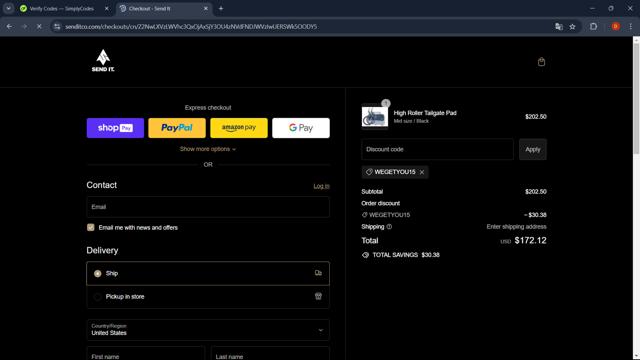The image size is (640, 360).
Task: Click the item quantity badge on thumbnail
Action: click(385, 103)
